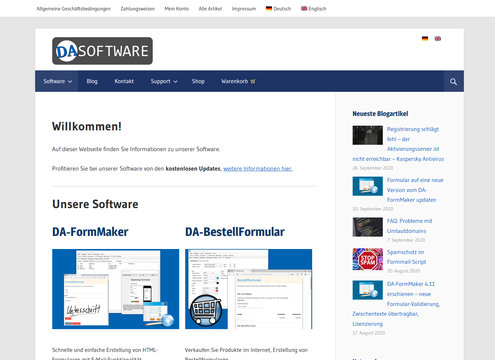Read 'Registrierung schlägt fehl' blog article
Image resolution: width=495 pixels, height=360 pixels.
click(x=398, y=144)
